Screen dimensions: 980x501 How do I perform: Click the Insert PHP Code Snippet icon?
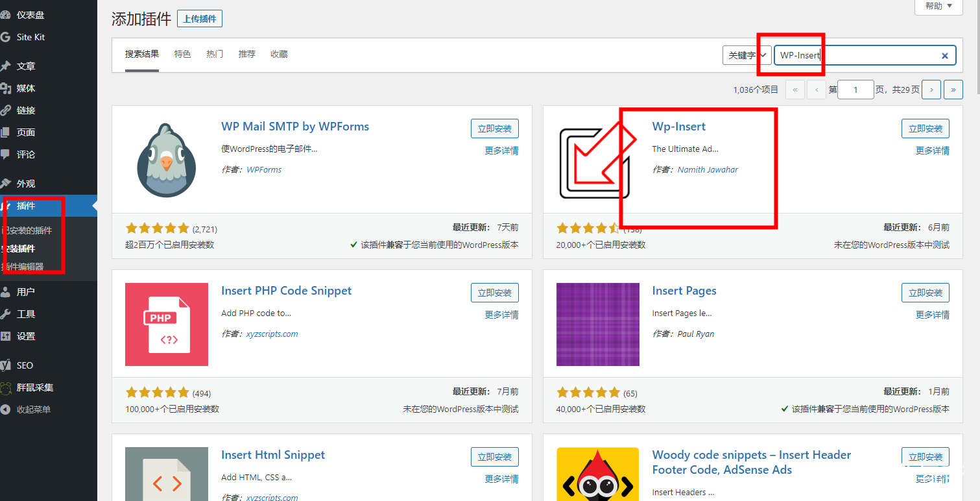pyautogui.click(x=166, y=324)
